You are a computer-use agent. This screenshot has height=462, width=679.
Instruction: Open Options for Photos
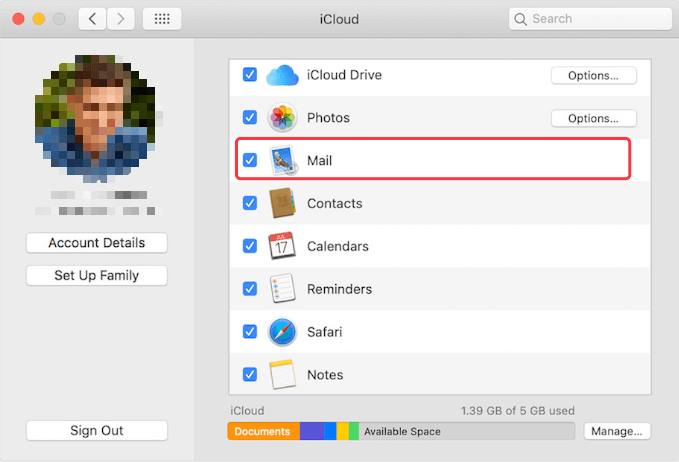[593, 118]
